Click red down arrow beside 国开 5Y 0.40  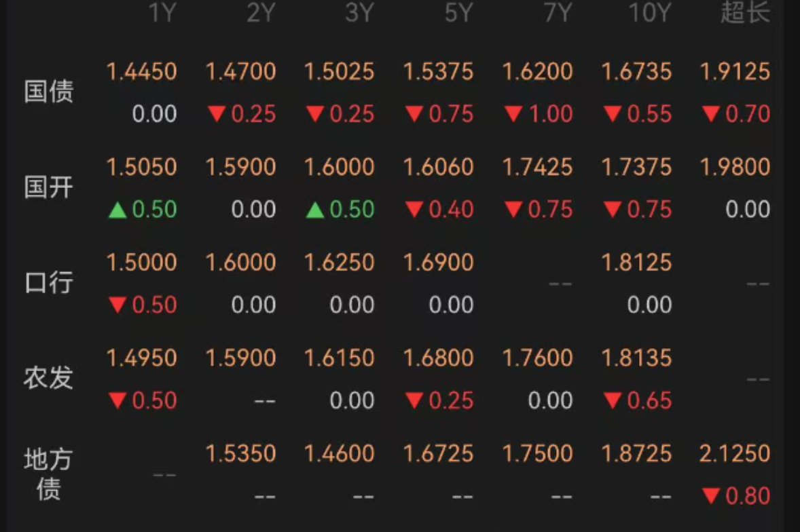414,210
